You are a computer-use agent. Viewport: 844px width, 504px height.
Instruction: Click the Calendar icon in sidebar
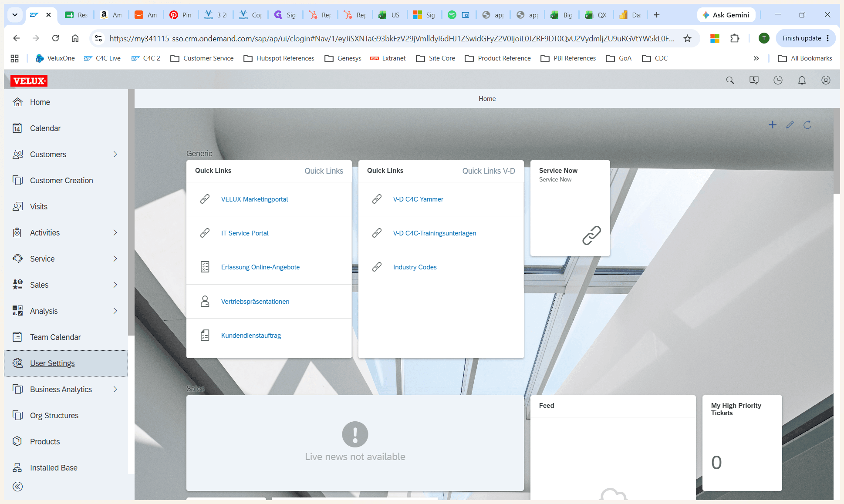coord(17,128)
